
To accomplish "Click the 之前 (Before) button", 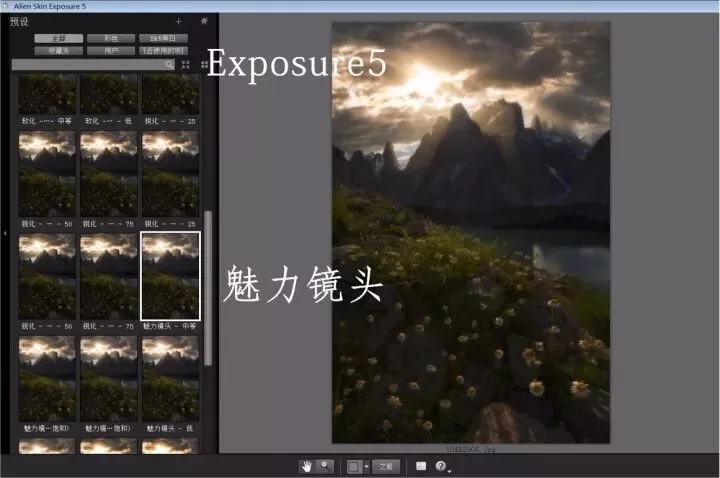I will point(386,467).
